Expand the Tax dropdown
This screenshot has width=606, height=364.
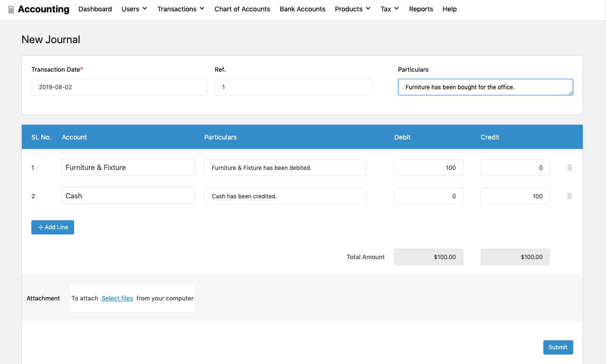point(389,9)
